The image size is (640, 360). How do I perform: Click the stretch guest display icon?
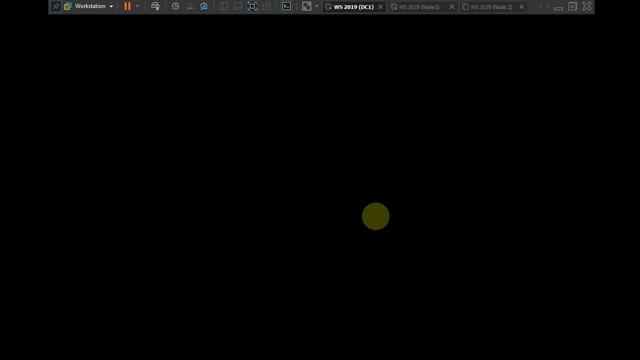pyautogui.click(x=307, y=6)
